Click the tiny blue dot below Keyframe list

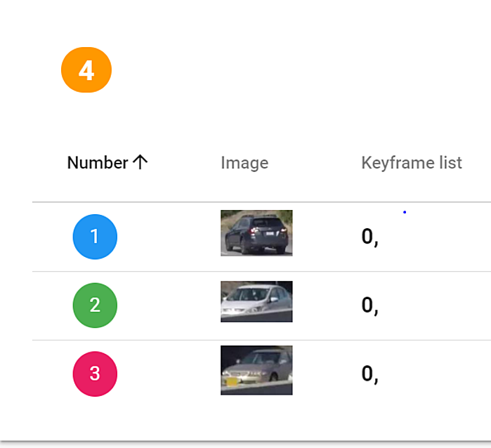405,212
